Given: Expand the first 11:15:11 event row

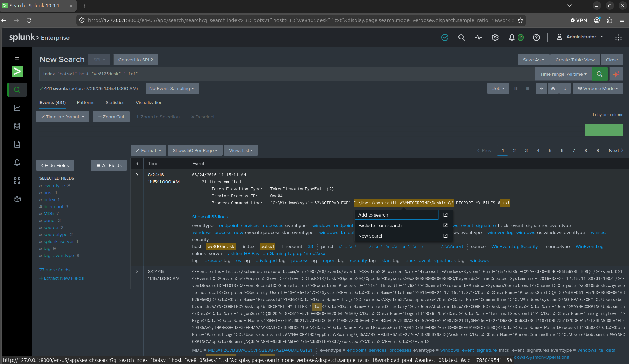Looking at the screenshot, I should click(137, 175).
